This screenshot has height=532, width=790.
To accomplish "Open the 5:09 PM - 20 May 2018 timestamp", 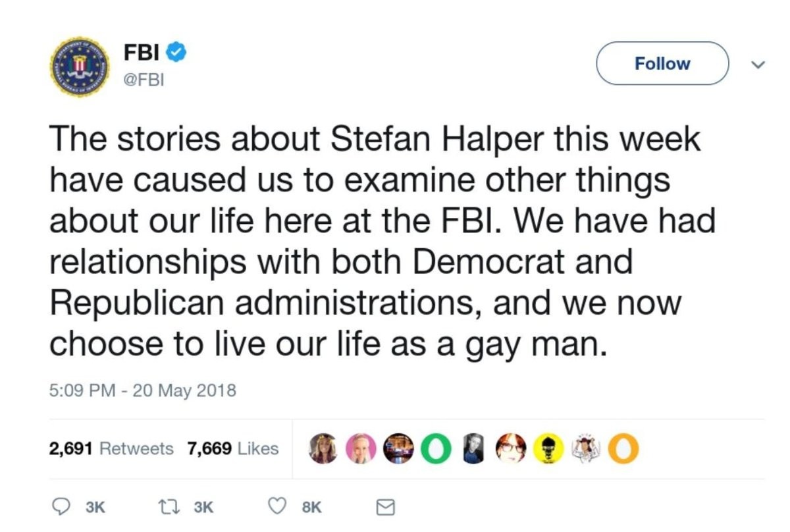I will [142, 390].
